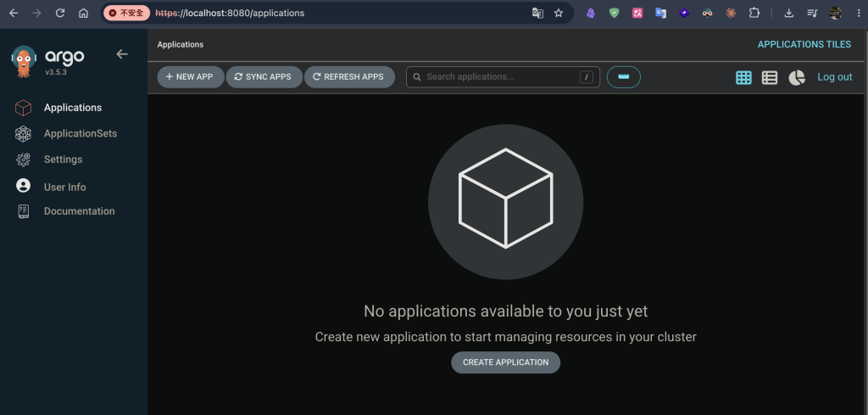Open ApplicationSets in the sidebar
The width and height of the screenshot is (868, 415).
pos(81,133)
